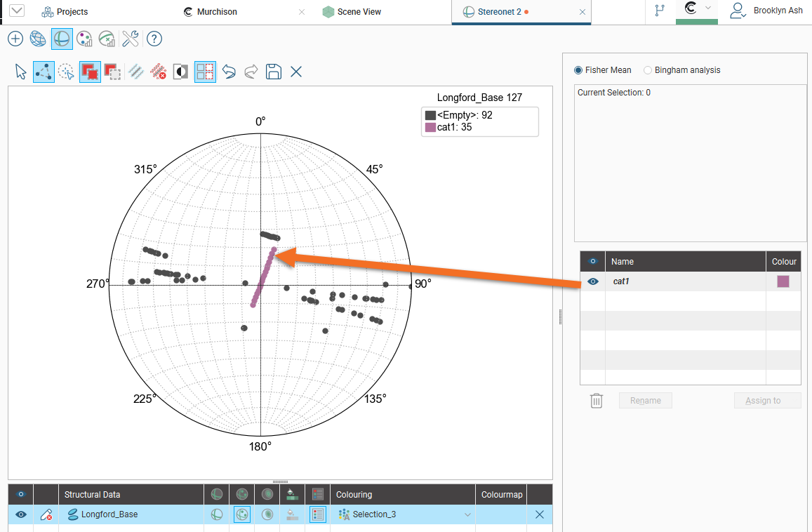This screenshot has height=532, width=812.
Task: Switch to the Murchison tab
Action: tap(211, 11)
